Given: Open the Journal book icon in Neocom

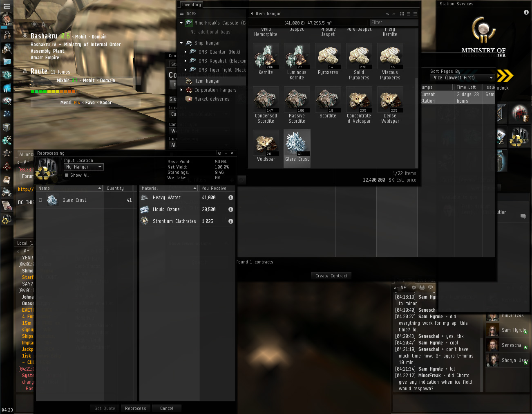Looking at the screenshot, I should (x=7, y=179).
